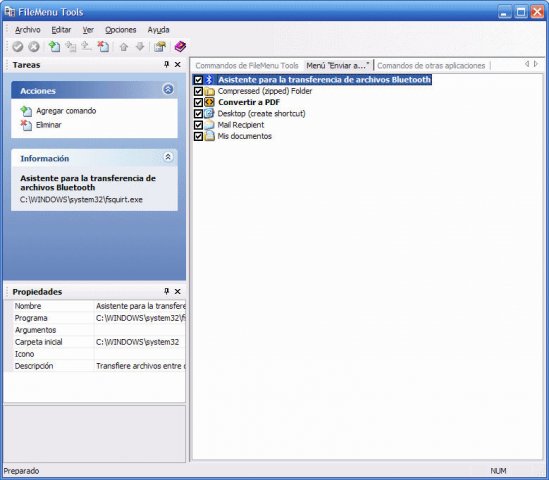Click the move down arrow toolbar icon
The image size is (549, 480).
pos(140,47)
